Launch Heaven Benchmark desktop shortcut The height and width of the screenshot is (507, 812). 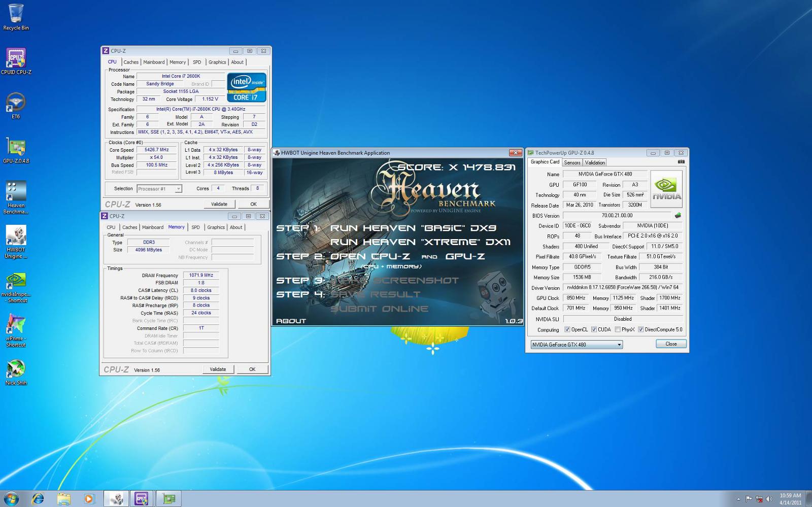coord(16,197)
